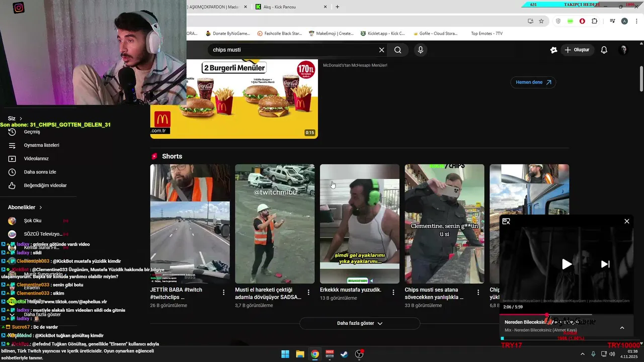The height and width of the screenshot is (362, 644).
Task: Open options menu for Erkekkk mustafa yuzudik short
Action: [x=393, y=292]
